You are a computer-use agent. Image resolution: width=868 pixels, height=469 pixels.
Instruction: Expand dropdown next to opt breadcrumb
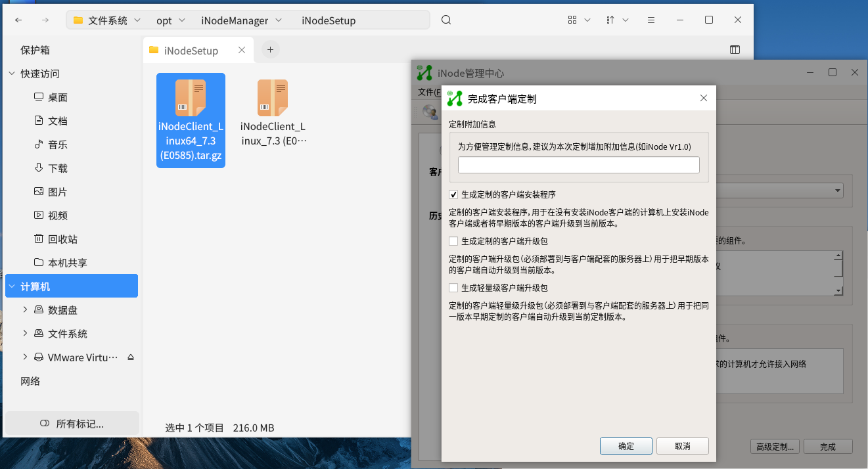coord(181,20)
